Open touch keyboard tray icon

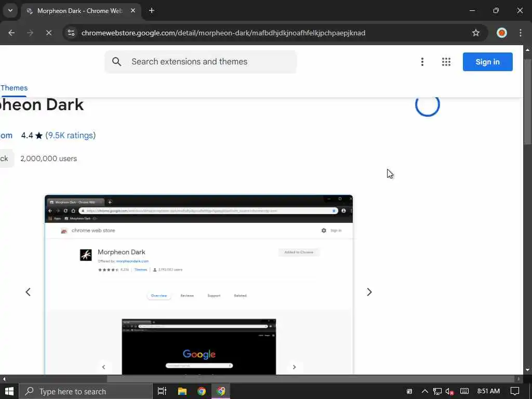464,391
